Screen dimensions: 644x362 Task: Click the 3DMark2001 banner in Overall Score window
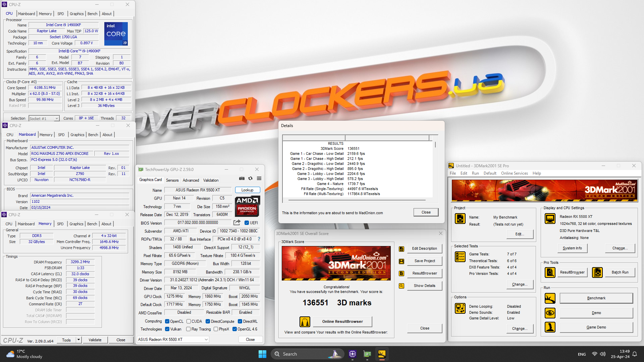click(x=336, y=263)
